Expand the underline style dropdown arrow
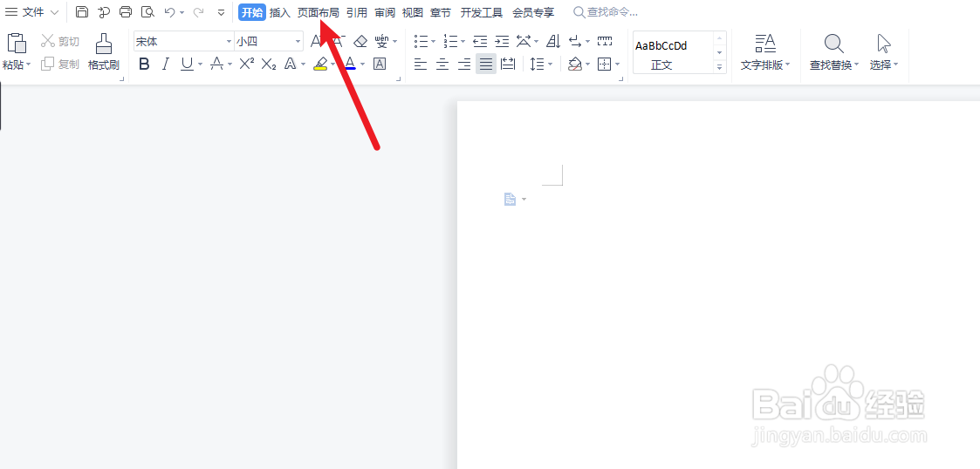Viewport: 980px width, 469px height. tap(201, 64)
